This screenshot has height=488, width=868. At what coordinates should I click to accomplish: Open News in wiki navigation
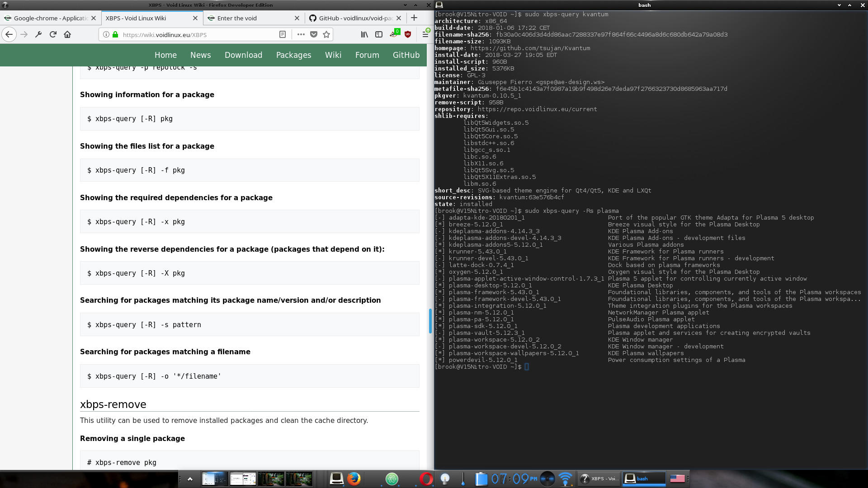(200, 55)
